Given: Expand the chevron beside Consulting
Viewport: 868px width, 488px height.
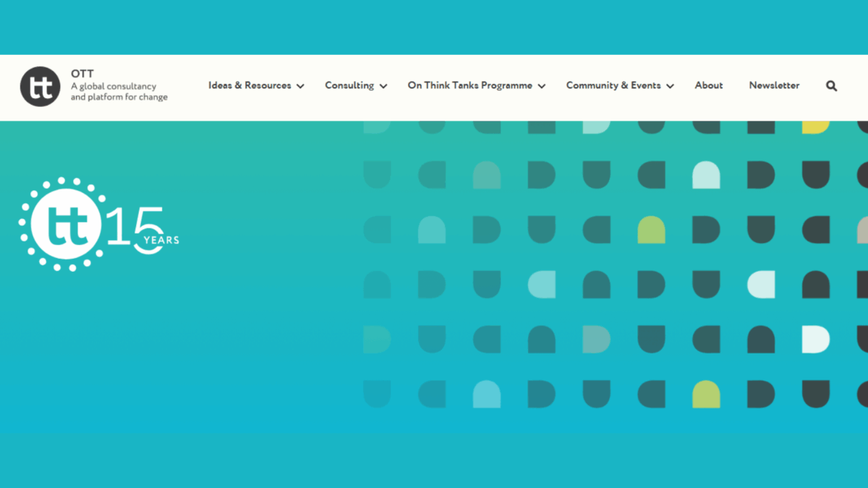Looking at the screenshot, I should 383,86.
